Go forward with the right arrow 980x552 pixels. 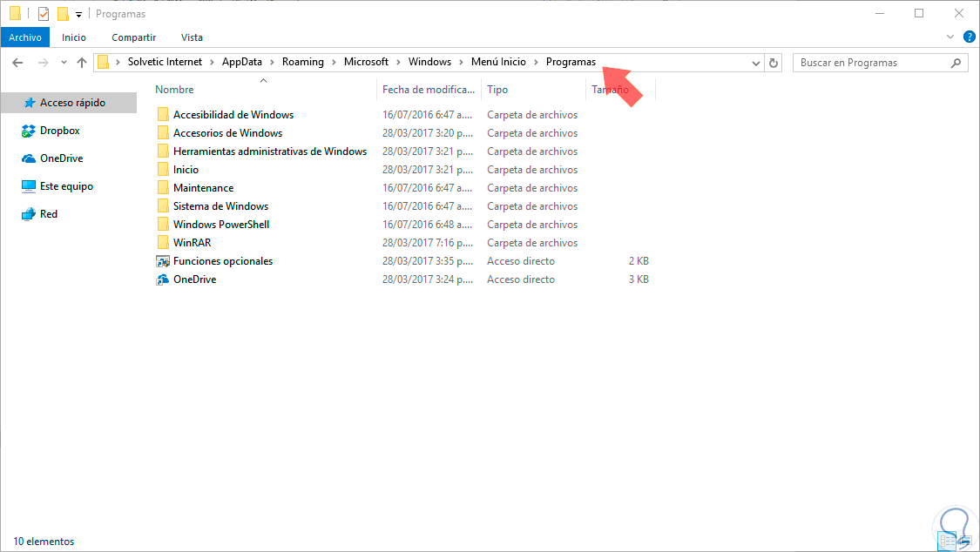(x=43, y=63)
